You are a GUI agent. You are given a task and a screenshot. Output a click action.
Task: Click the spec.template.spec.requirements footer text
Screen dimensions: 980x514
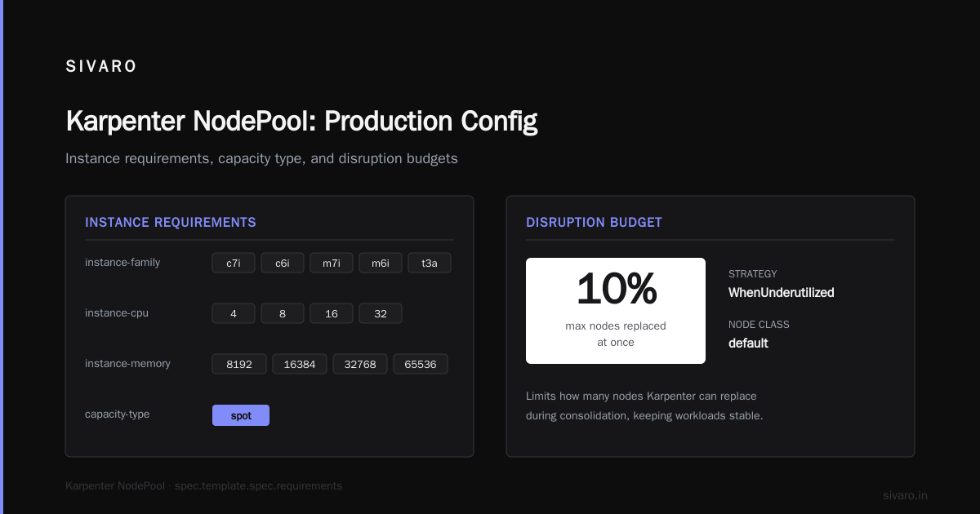258,485
